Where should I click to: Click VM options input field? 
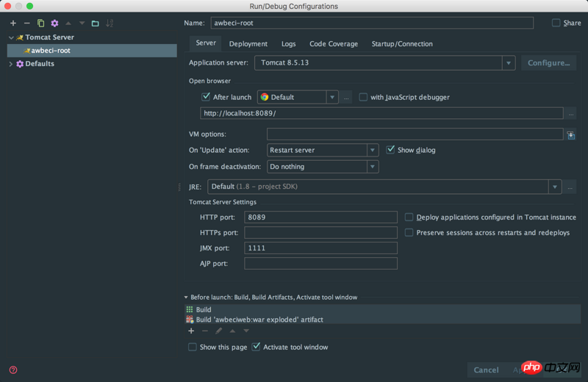pyautogui.click(x=415, y=134)
